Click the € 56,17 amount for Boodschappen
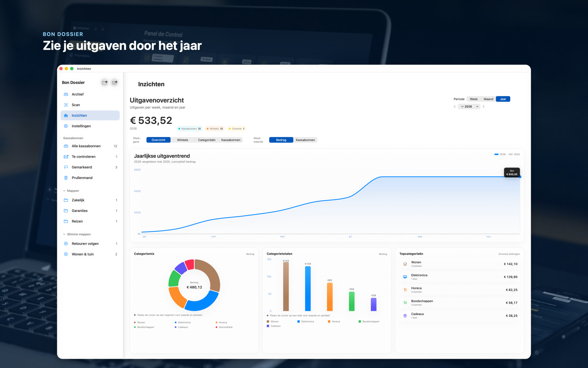 pyautogui.click(x=512, y=303)
